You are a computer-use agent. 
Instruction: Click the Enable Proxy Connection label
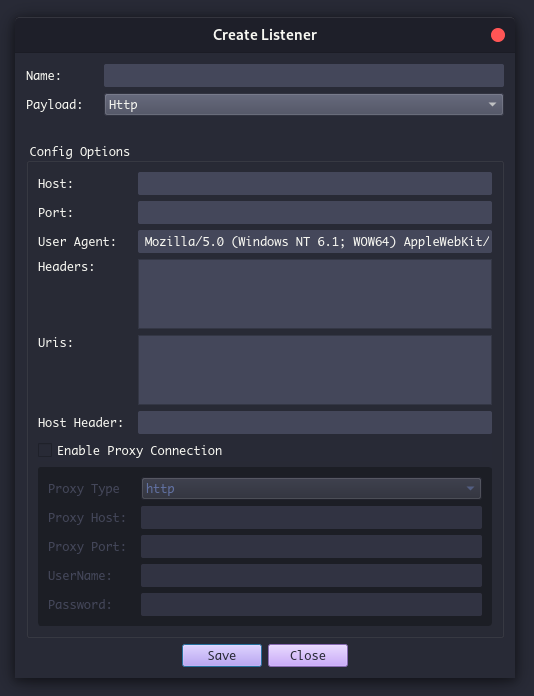tap(139, 451)
